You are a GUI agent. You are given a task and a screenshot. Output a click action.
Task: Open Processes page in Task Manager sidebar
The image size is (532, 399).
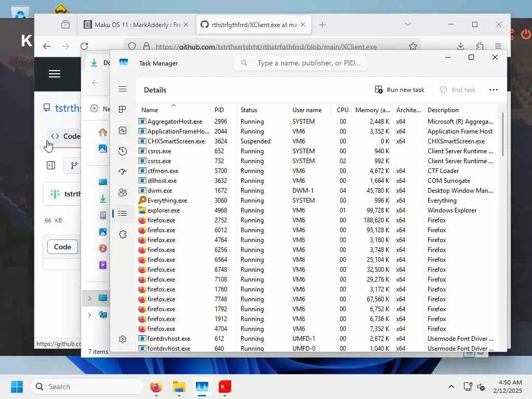[x=123, y=109]
